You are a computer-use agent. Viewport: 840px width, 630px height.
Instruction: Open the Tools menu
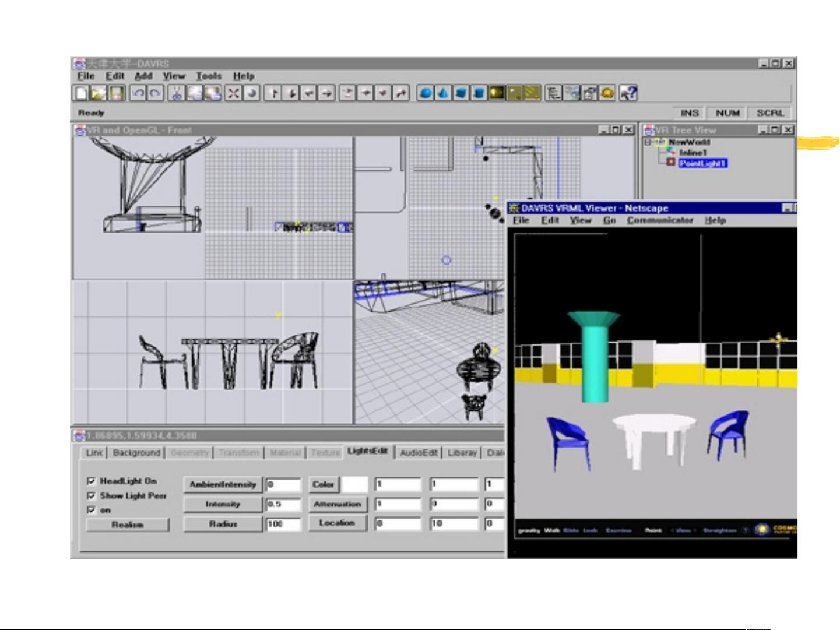209,76
